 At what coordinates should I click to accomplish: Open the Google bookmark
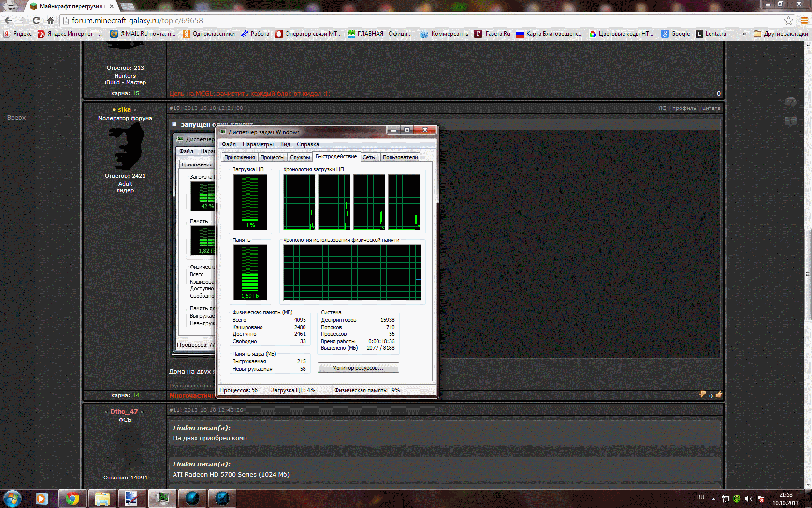click(x=676, y=34)
